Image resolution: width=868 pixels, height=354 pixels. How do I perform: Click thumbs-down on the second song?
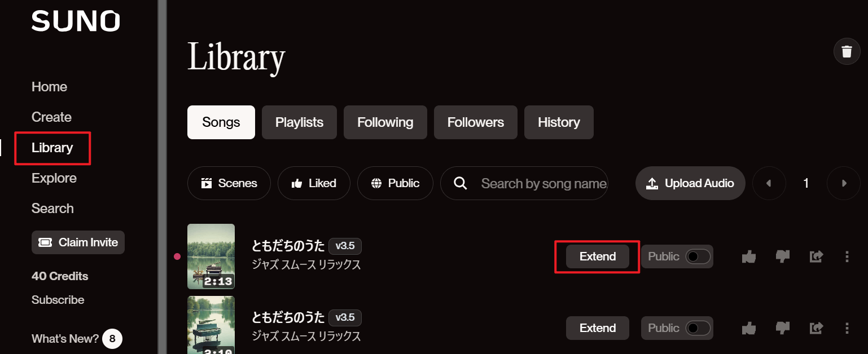783,328
